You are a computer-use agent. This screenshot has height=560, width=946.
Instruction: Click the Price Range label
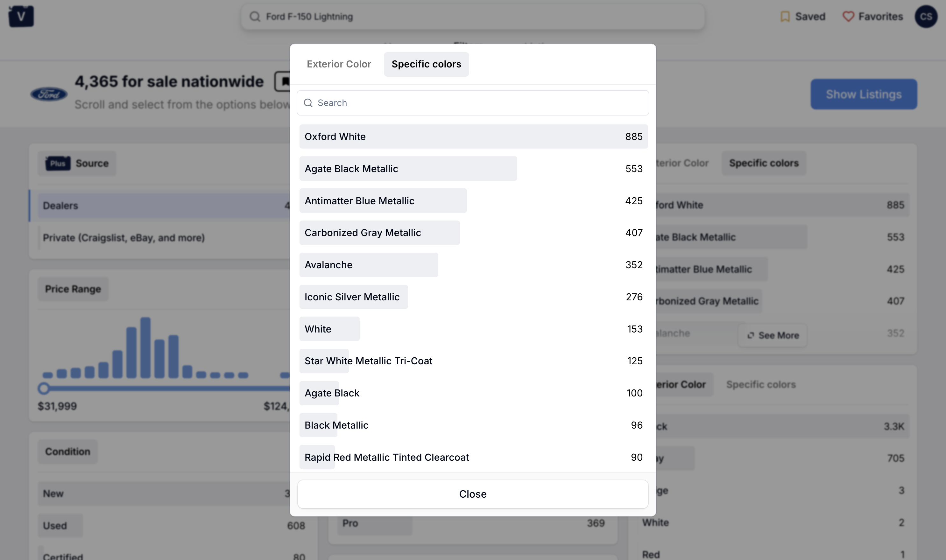tap(73, 289)
